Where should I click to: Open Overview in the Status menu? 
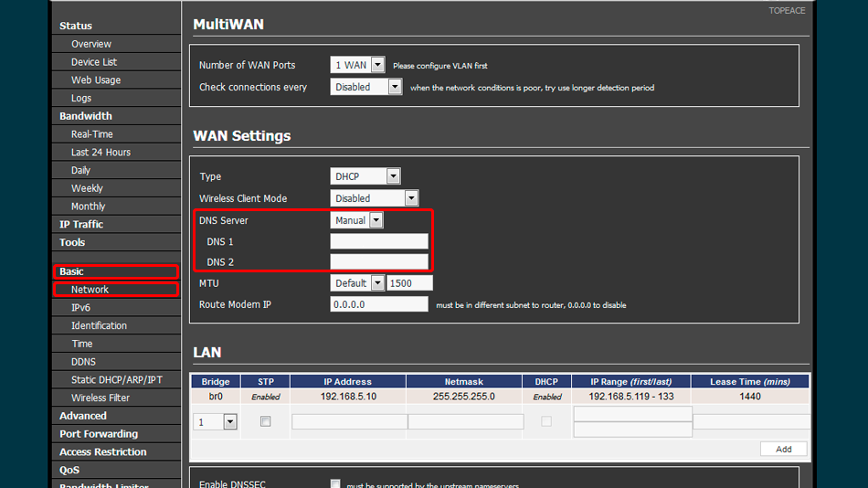pos(91,44)
